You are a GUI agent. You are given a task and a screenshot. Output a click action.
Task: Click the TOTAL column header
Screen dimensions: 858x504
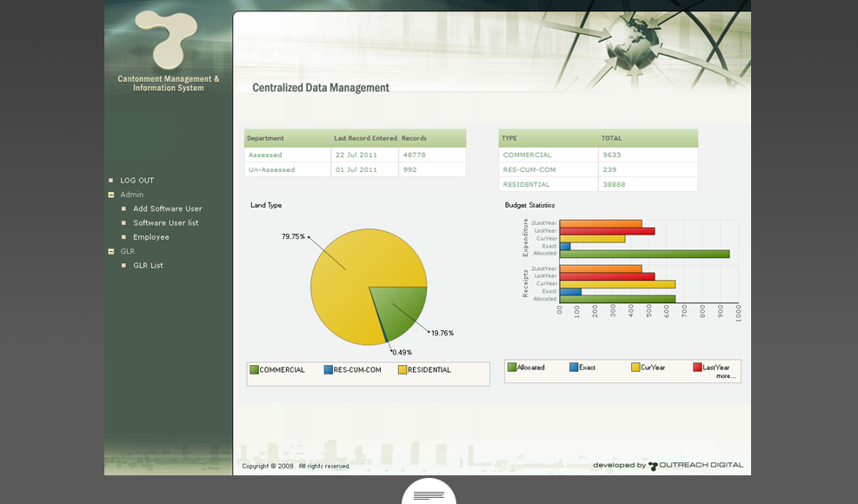[611, 138]
